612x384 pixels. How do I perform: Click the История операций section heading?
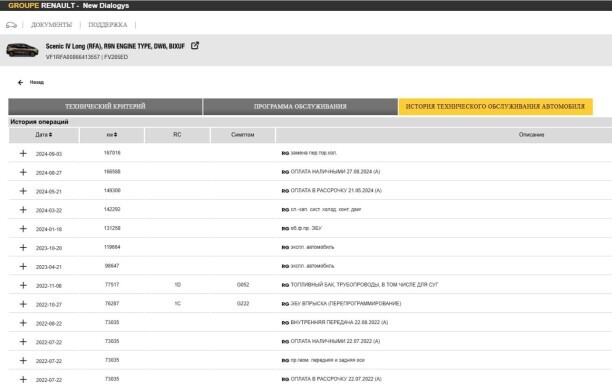click(x=39, y=122)
